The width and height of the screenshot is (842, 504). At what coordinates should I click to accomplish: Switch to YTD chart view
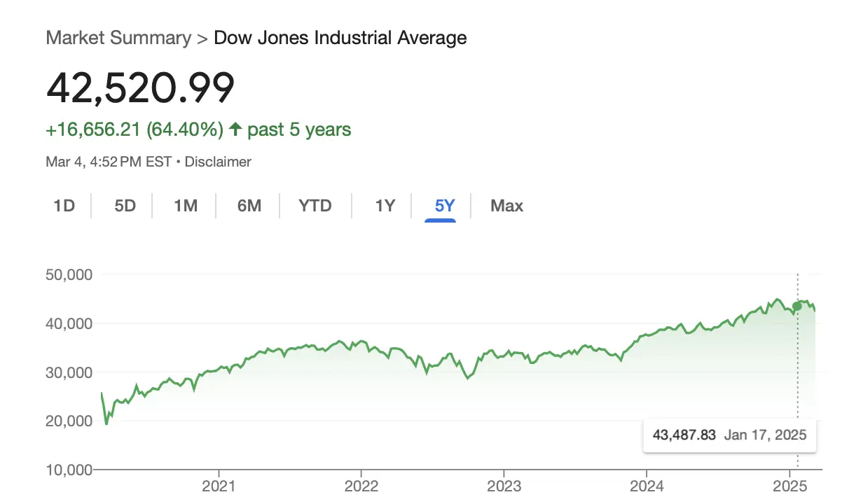(315, 206)
